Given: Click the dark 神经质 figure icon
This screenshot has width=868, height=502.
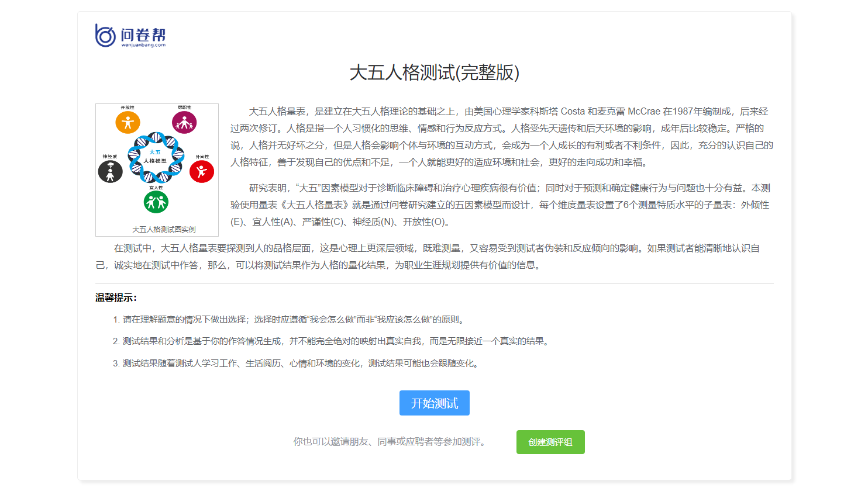Looking at the screenshot, I should tap(111, 172).
